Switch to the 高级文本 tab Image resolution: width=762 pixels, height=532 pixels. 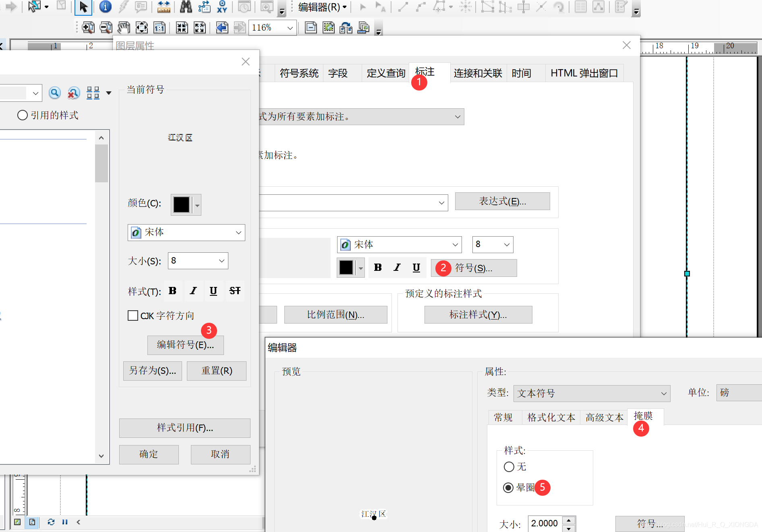(x=605, y=418)
